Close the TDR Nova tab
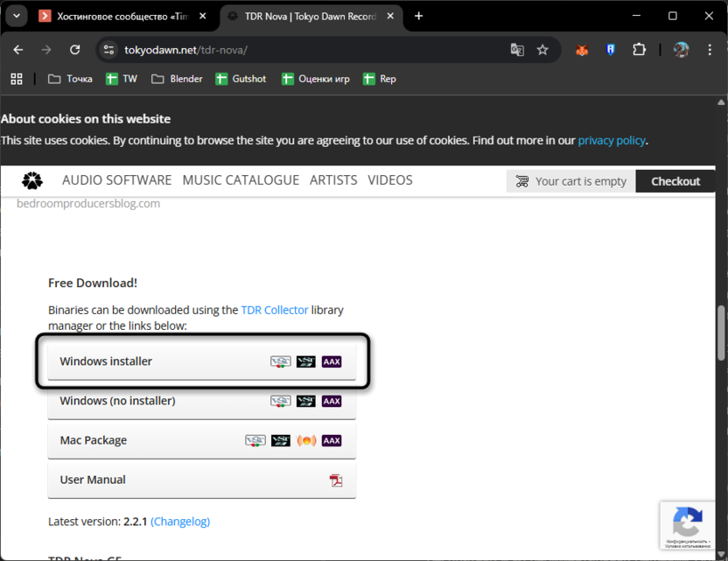The image size is (728, 561). coord(390,17)
